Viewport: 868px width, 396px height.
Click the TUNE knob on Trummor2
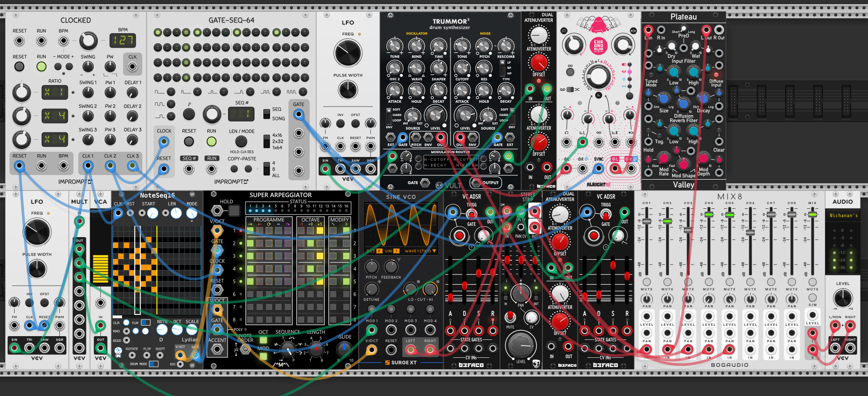[394, 46]
